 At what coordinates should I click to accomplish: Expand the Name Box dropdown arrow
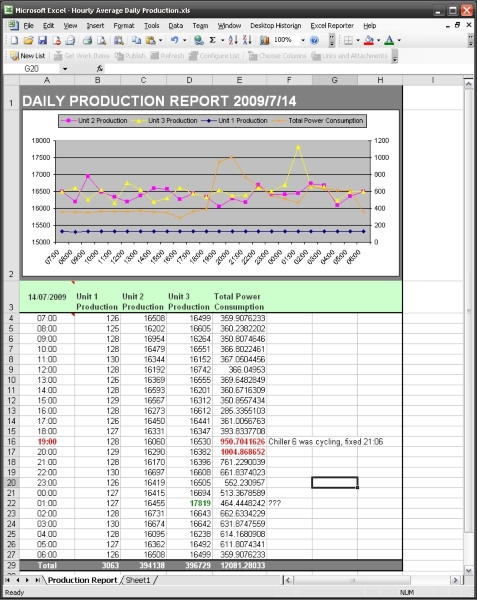click(65, 69)
